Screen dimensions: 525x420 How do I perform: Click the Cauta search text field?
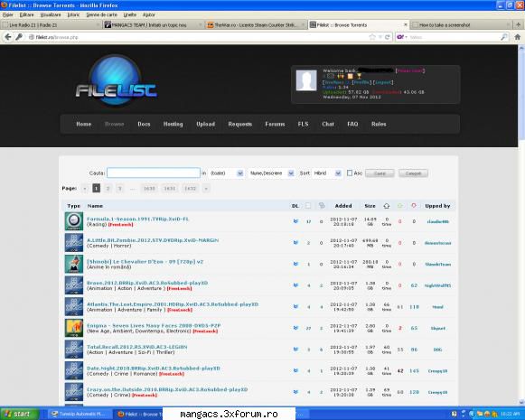[154, 173]
